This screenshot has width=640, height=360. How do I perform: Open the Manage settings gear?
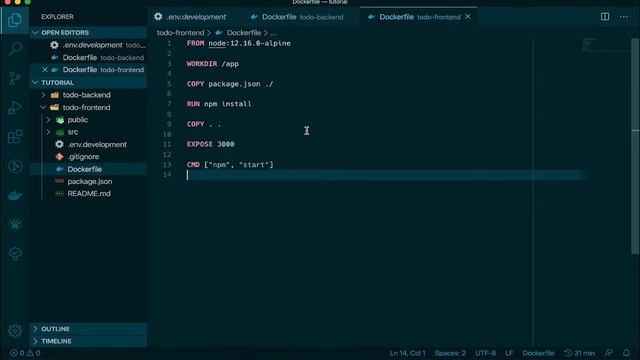(x=15, y=330)
